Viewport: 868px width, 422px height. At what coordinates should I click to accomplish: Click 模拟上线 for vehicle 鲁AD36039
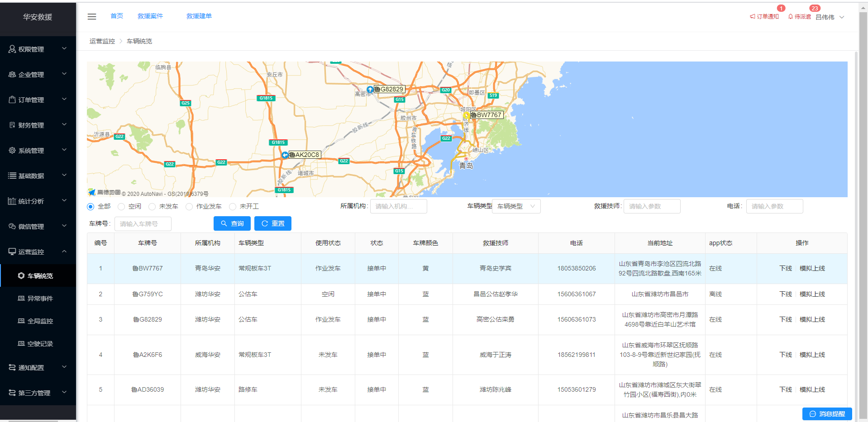812,389
